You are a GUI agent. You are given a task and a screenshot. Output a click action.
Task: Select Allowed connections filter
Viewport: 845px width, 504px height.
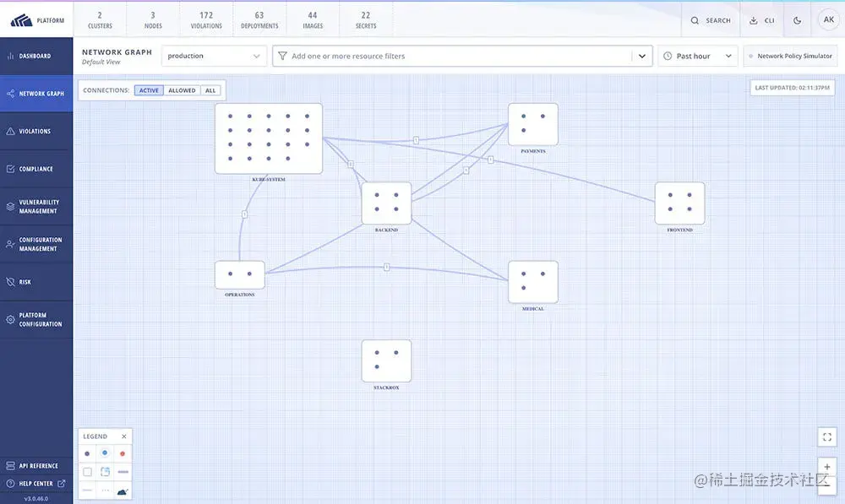(x=182, y=90)
